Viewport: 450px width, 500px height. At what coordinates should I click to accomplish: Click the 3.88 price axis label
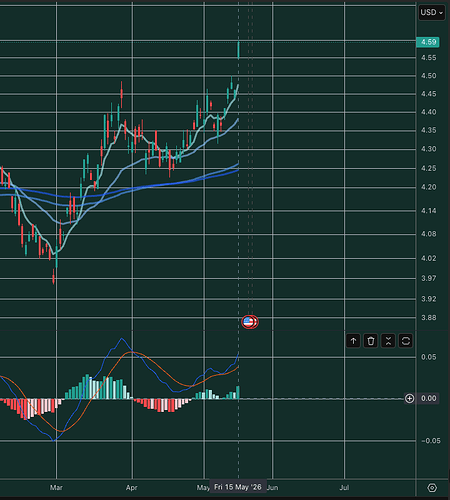(428, 318)
